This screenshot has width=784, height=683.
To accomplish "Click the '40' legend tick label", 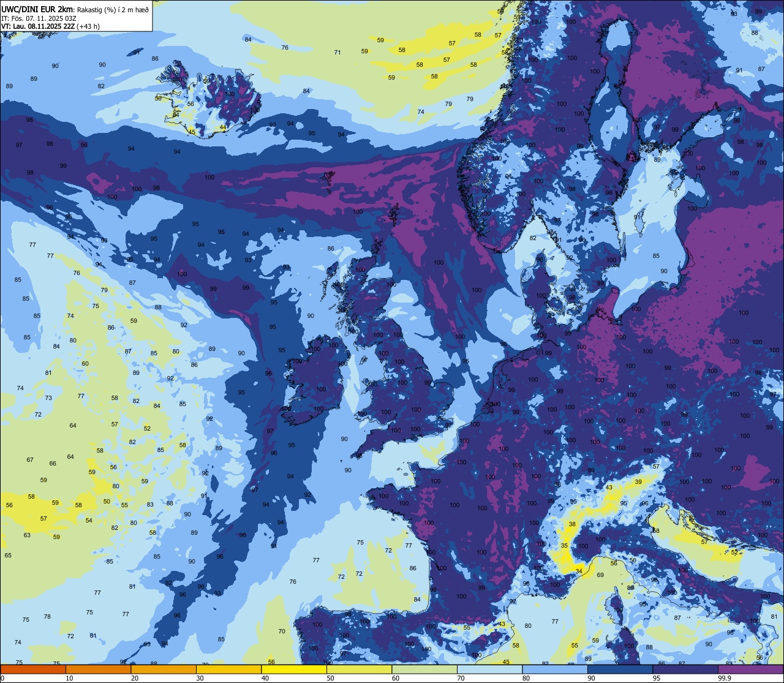I will click(265, 678).
